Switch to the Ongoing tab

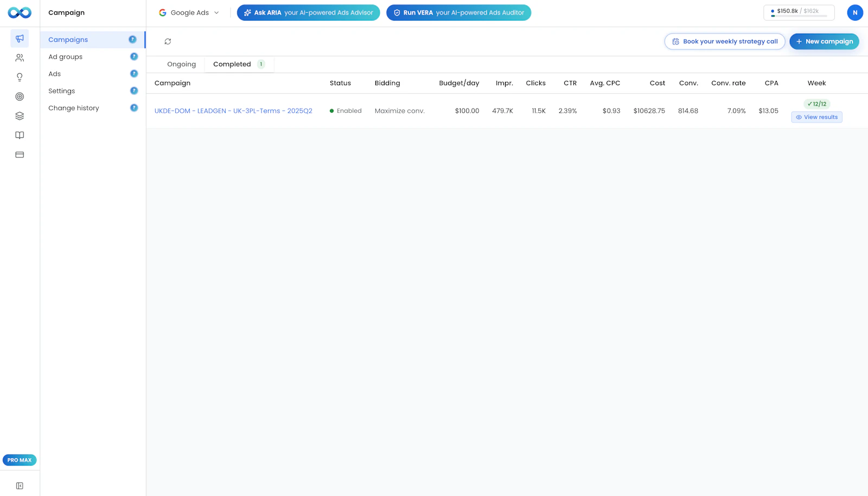[181, 64]
